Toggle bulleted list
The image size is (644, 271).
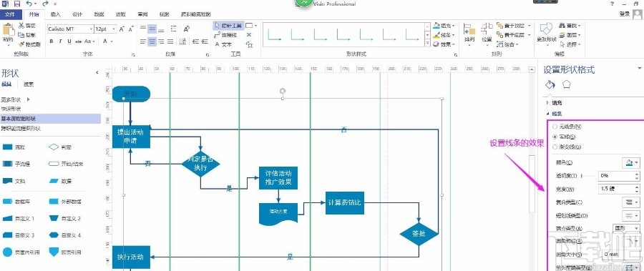point(174,29)
